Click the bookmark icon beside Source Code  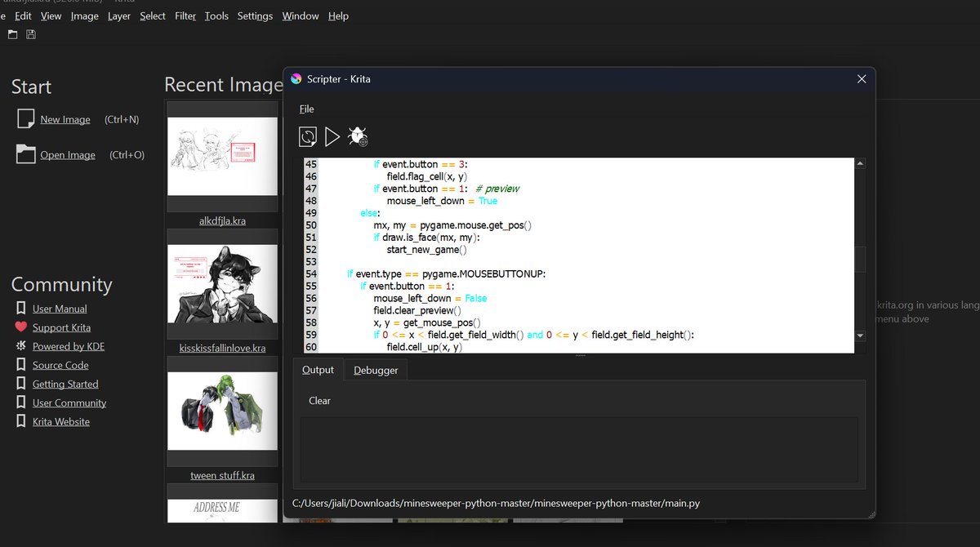21,365
